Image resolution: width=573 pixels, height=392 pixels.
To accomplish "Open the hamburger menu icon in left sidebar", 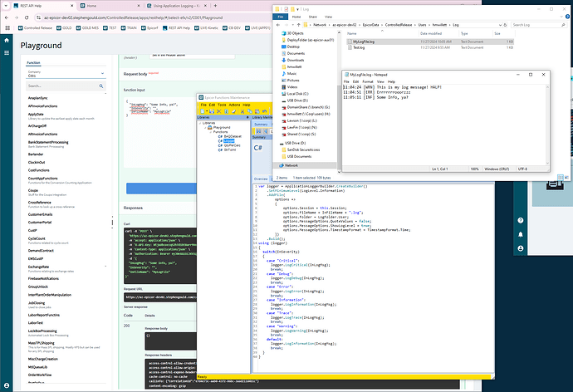I will 7,52.
